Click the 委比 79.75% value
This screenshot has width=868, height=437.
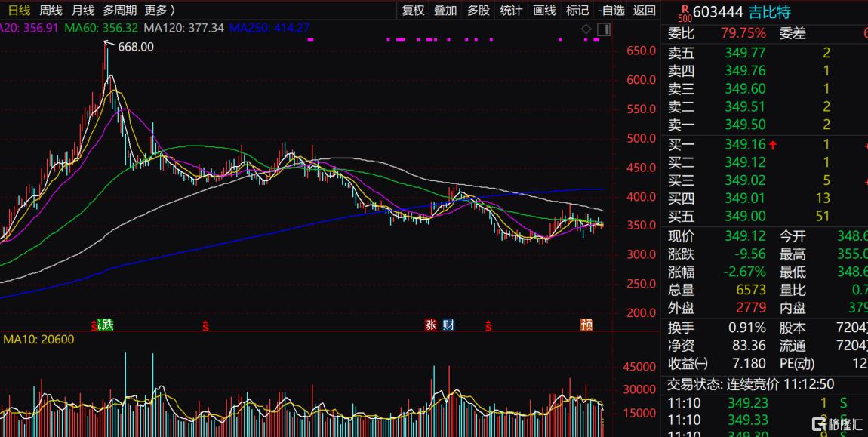coord(743,34)
